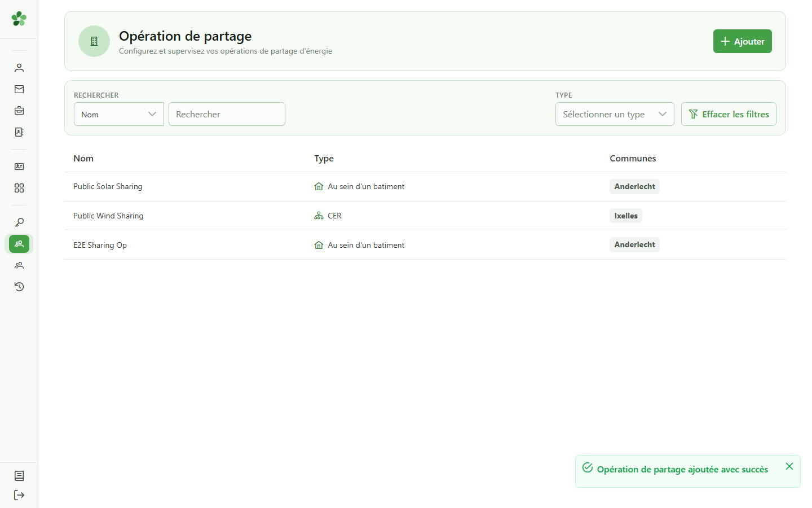Open the E2E Sharing Op row

425,245
